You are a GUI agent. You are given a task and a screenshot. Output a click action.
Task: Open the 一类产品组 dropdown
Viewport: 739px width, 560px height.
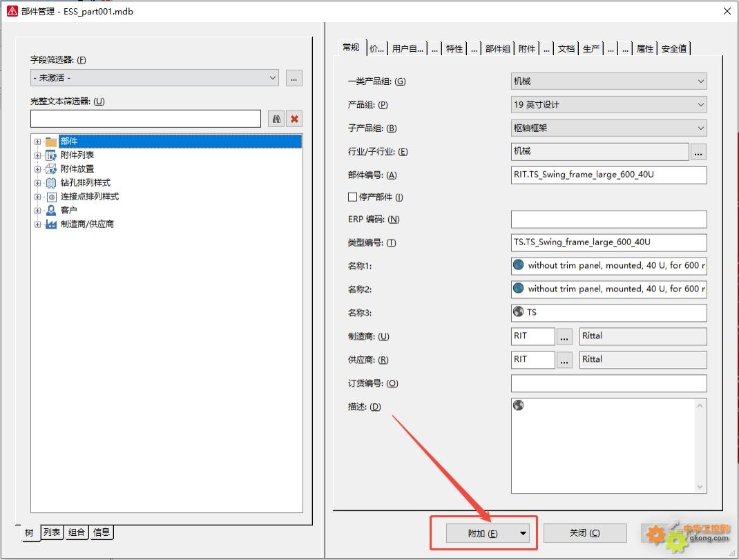pyautogui.click(x=700, y=81)
